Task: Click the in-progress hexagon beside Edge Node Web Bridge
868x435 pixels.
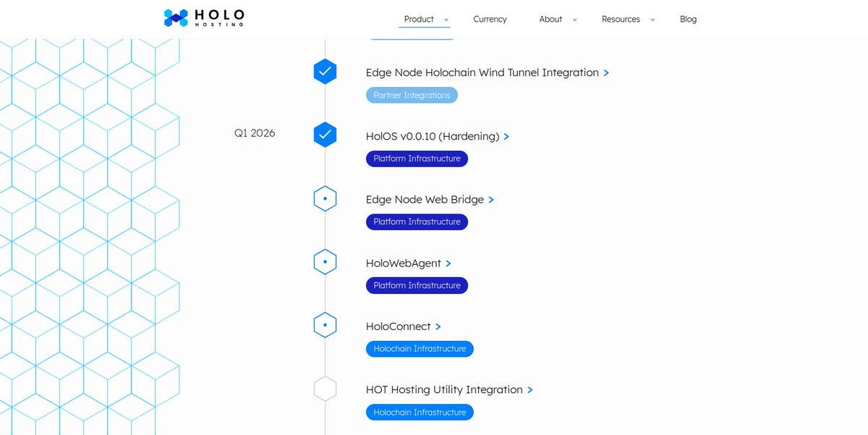Action: pyautogui.click(x=325, y=198)
